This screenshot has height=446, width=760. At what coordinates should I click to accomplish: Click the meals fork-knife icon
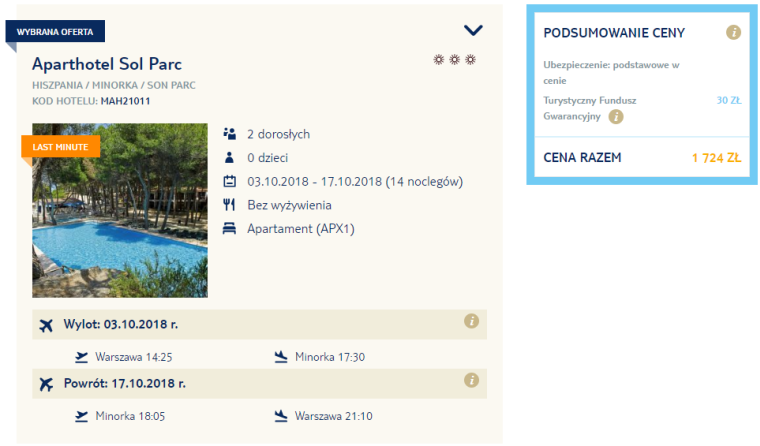click(x=229, y=205)
